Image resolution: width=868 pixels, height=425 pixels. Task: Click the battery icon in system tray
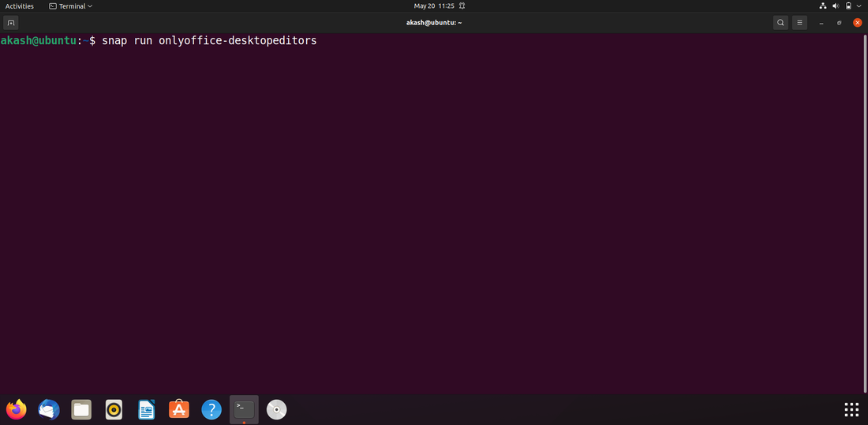(848, 6)
